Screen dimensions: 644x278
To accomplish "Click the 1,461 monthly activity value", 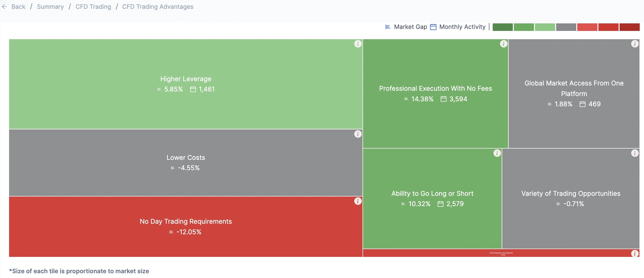I will [x=207, y=89].
